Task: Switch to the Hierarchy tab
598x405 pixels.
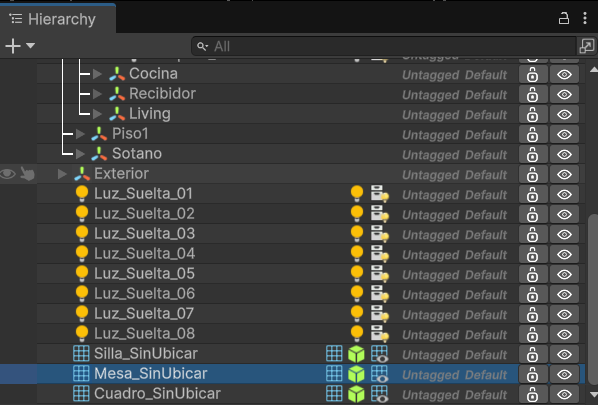Action: pos(58,19)
